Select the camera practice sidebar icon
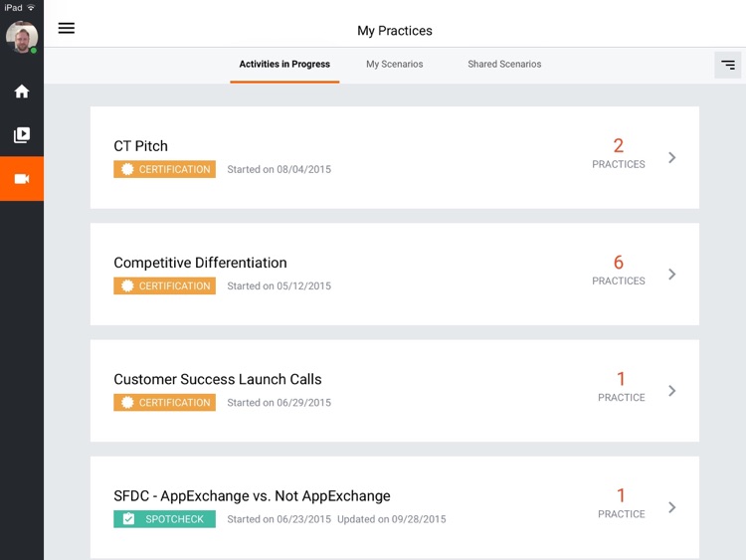 [x=22, y=179]
